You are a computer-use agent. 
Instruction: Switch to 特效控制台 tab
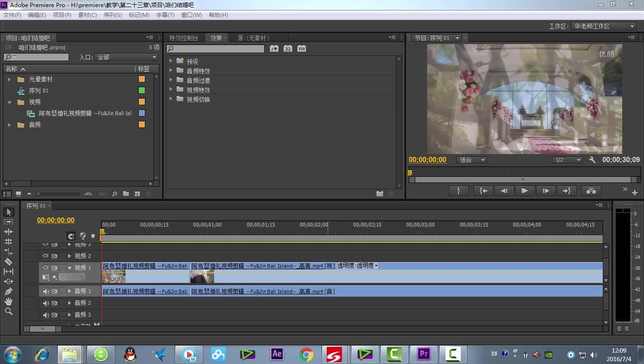(x=184, y=38)
